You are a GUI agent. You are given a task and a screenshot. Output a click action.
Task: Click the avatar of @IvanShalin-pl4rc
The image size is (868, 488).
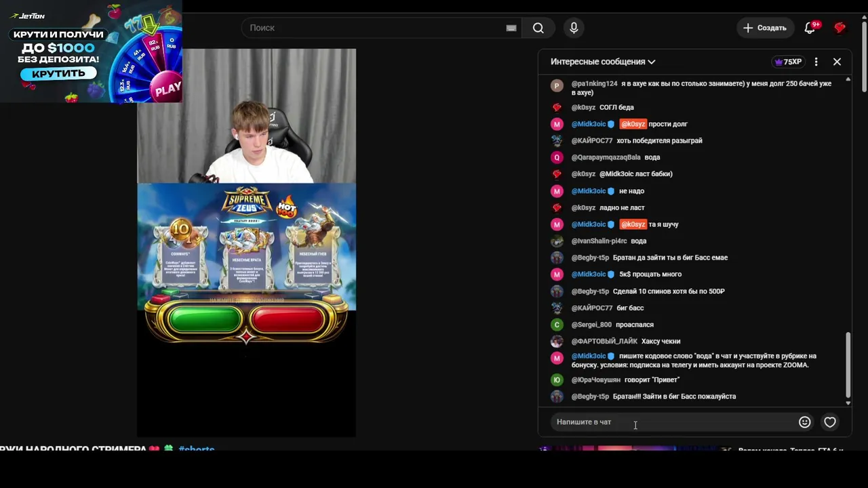point(557,241)
